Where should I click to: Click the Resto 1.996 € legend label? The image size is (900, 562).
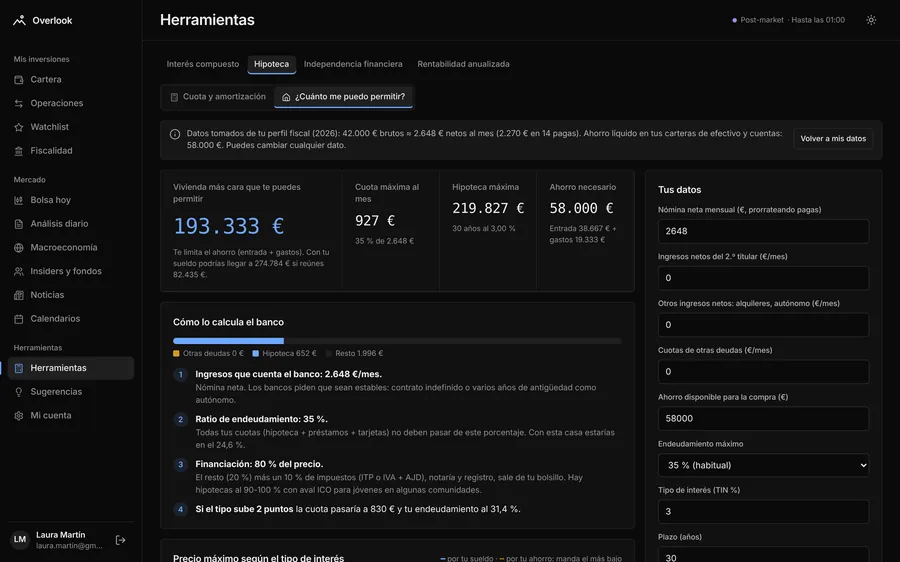[x=359, y=354]
